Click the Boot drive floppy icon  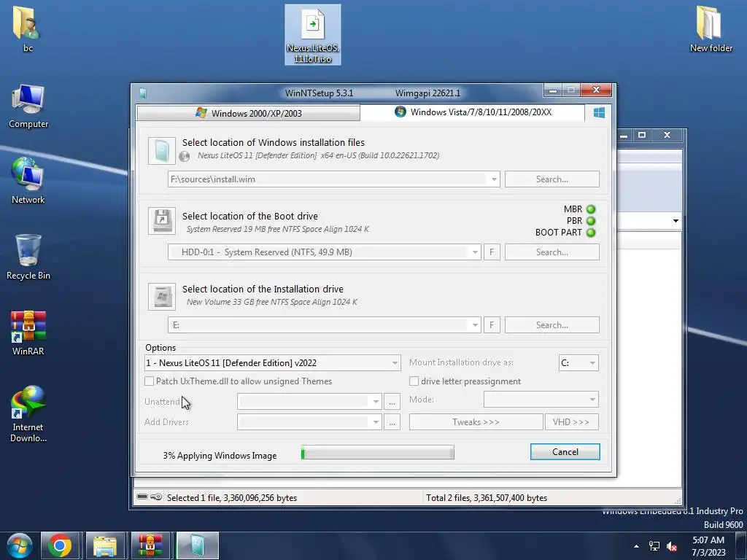161,220
